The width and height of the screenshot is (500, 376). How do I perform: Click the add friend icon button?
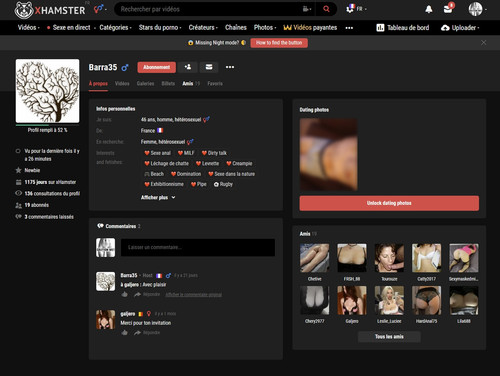coord(188,67)
